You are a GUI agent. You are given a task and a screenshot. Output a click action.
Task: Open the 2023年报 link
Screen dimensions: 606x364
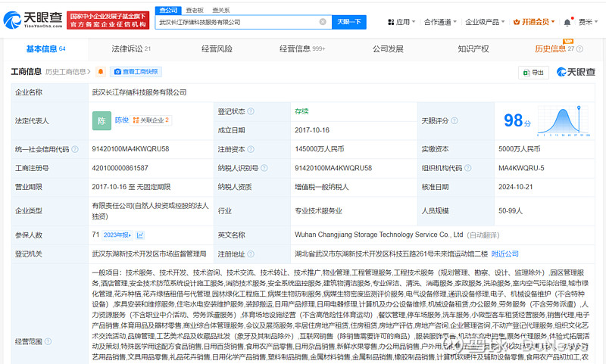[117, 235]
